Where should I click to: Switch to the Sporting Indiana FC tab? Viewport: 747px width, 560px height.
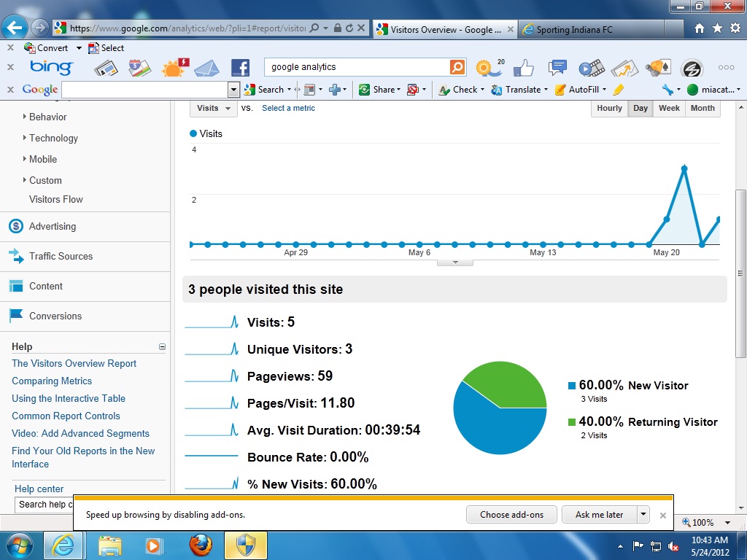coord(574,30)
